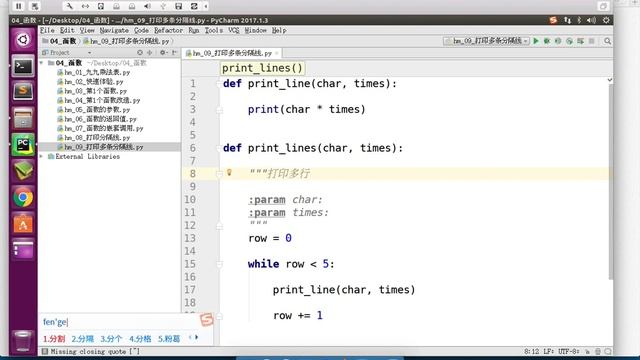
Task: Place cursor on line 13 row = 0
Action: [270, 238]
